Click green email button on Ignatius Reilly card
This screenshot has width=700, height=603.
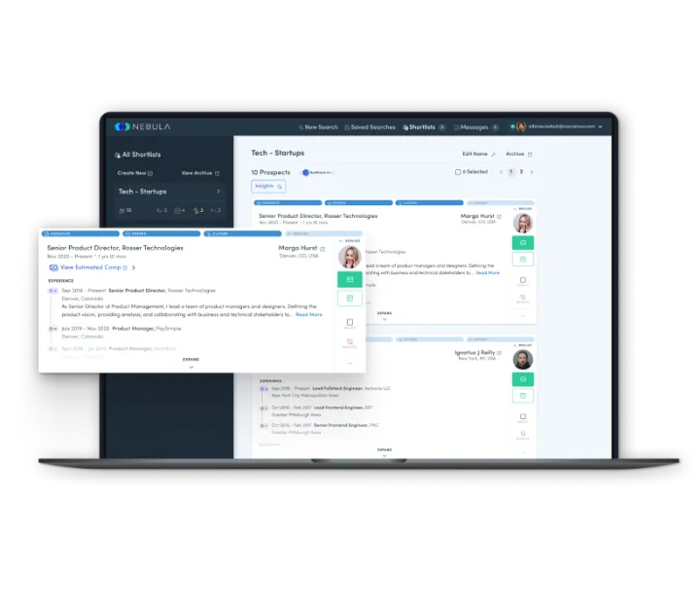tap(523, 379)
